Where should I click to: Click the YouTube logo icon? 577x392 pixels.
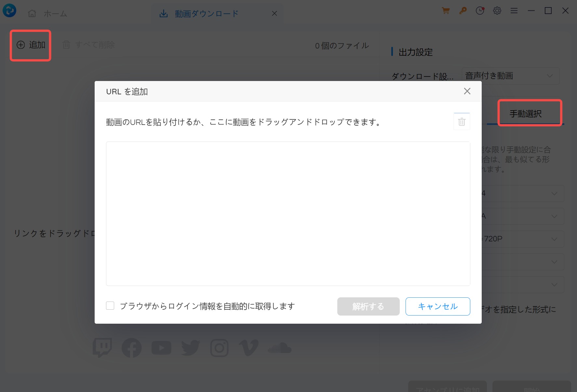click(x=161, y=348)
